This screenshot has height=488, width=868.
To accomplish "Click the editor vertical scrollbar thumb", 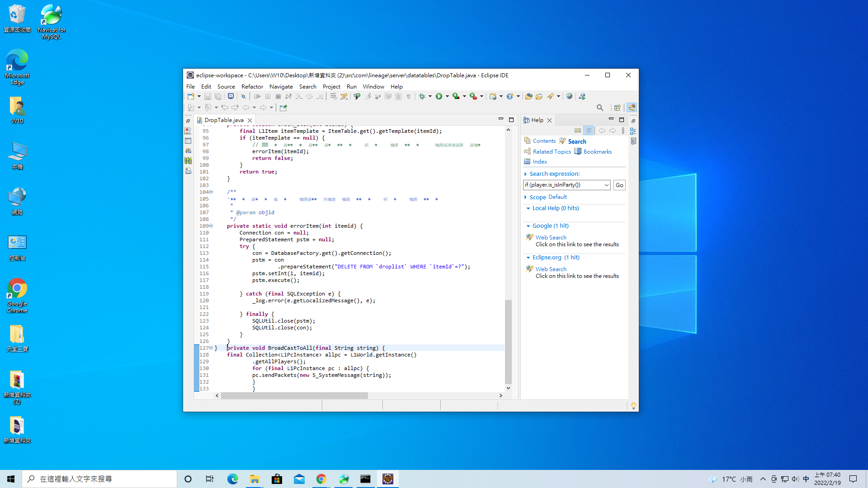I will 508,342.
